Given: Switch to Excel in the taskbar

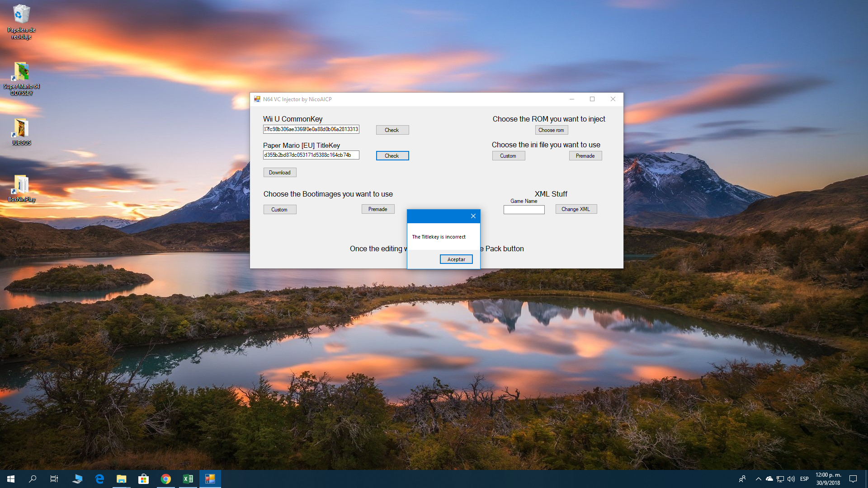Looking at the screenshot, I should (188, 479).
